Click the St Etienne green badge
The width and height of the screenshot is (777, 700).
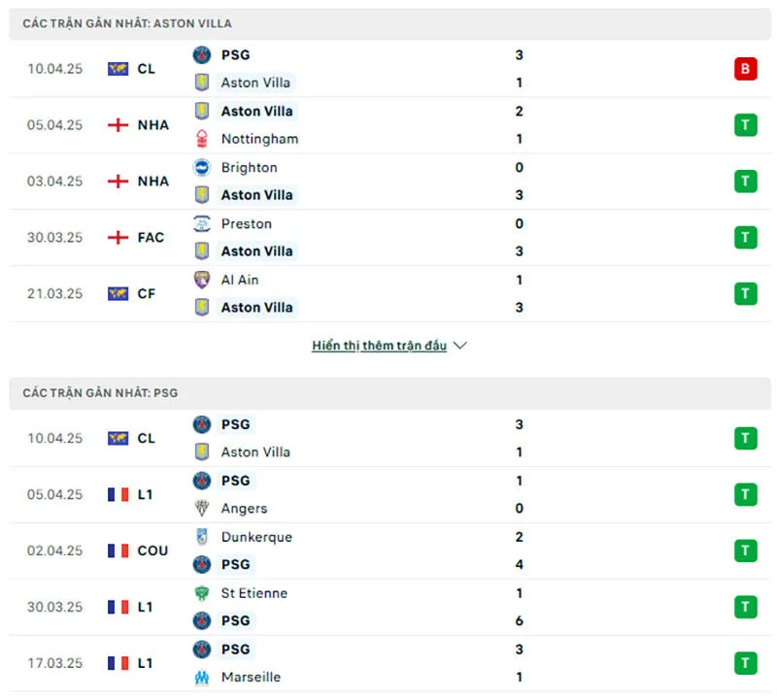tap(202, 593)
